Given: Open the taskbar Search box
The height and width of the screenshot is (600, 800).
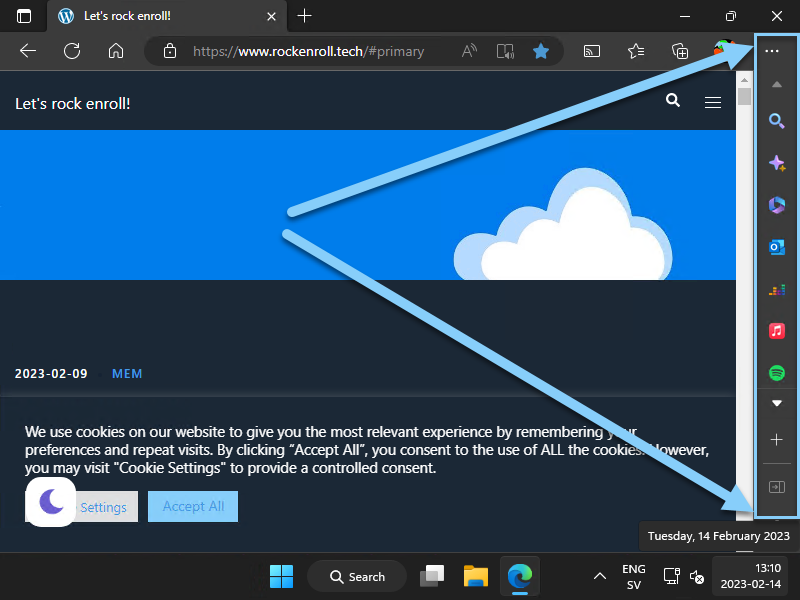Looking at the screenshot, I should [x=357, y=577].
